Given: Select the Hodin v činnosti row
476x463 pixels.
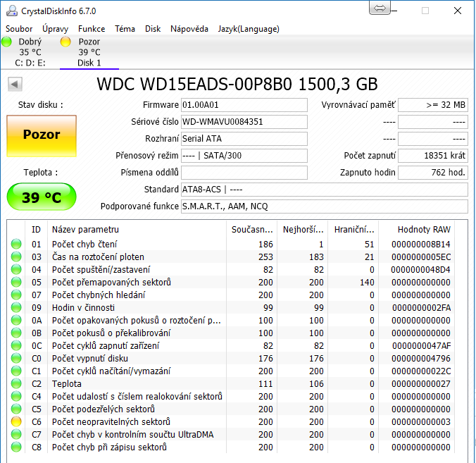Looking at the screenshot, I should 231,307.
